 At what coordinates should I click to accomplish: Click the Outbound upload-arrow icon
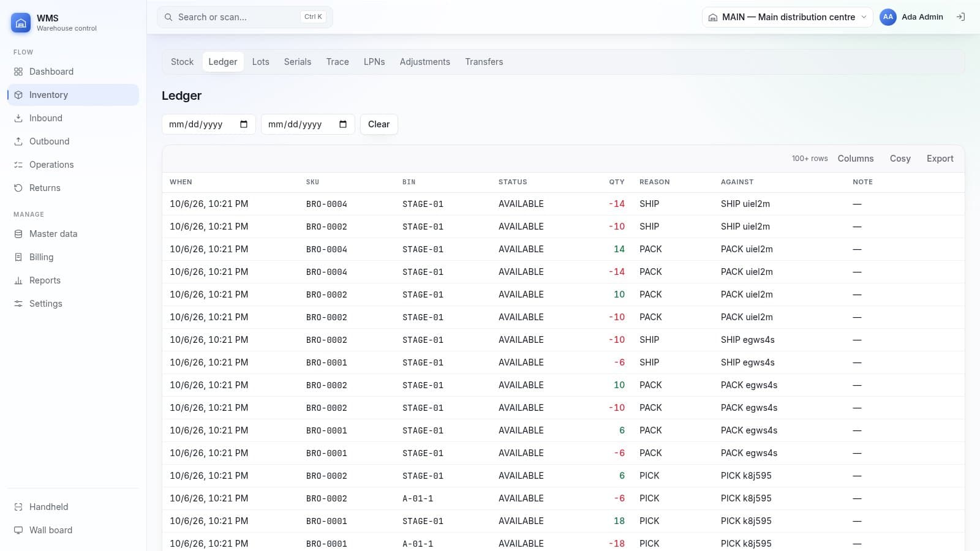tap(18, 141)
